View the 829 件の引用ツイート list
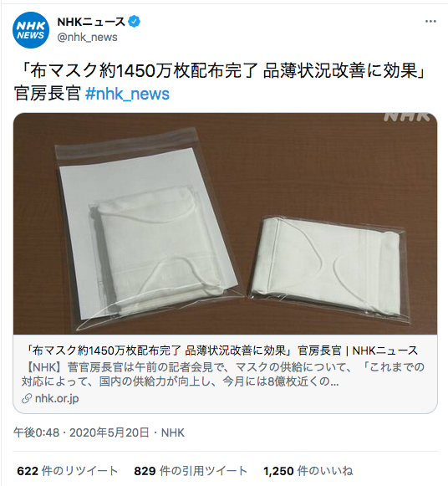448x486 pixels. tap(191, 471)
